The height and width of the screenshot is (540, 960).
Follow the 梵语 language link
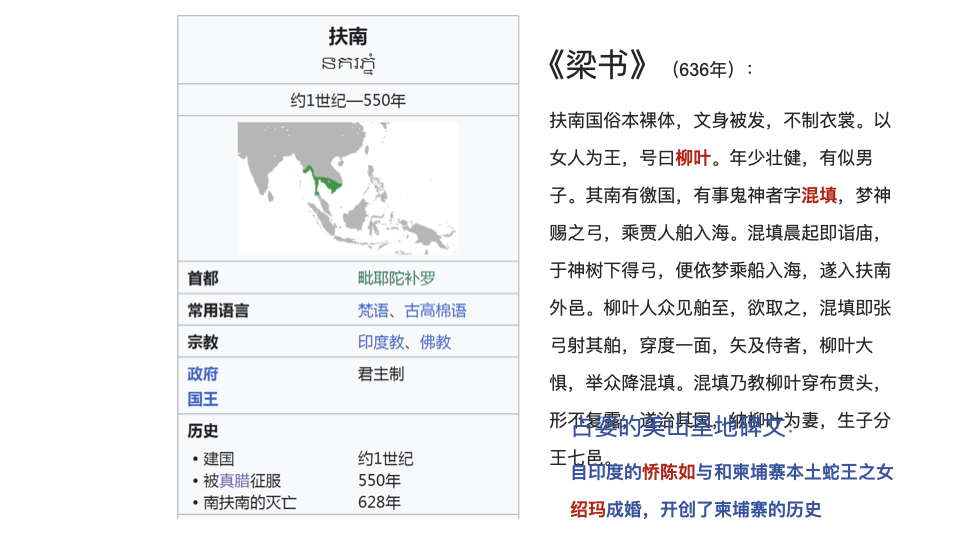point(373,310)
